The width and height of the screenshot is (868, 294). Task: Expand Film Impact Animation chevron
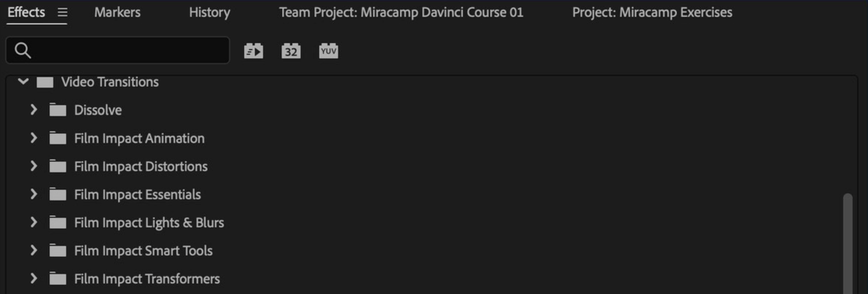pyautogui.click(x=33, y=138)
